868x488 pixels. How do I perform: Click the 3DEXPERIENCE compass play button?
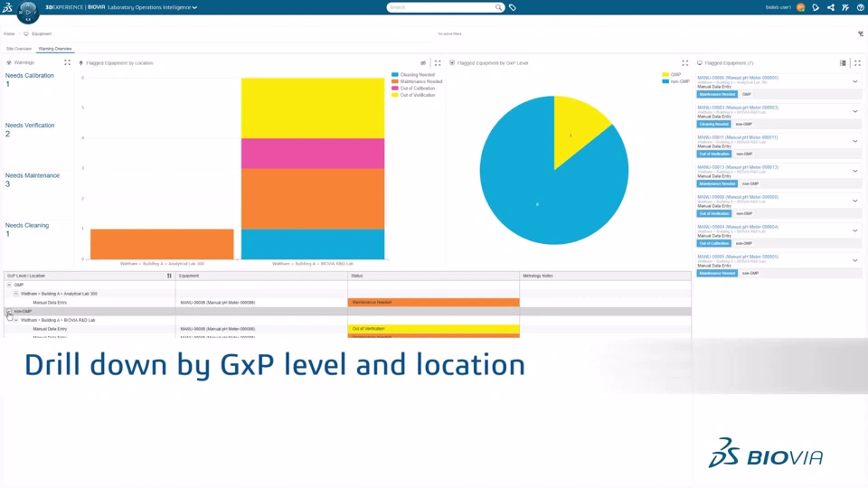click(28, 12)
